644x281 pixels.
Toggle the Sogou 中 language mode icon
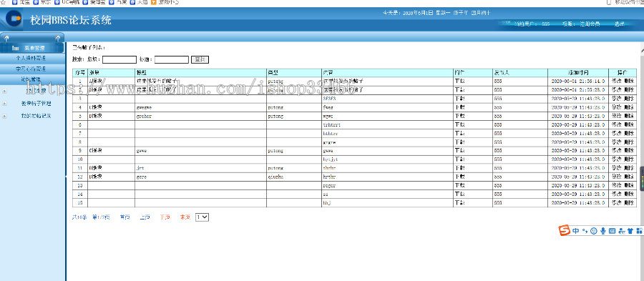pos(575,231)
